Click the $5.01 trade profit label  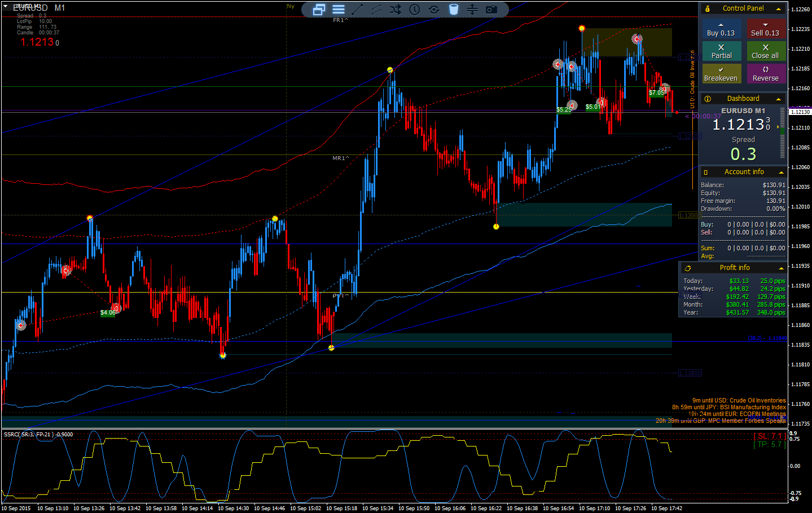(592, 107)
